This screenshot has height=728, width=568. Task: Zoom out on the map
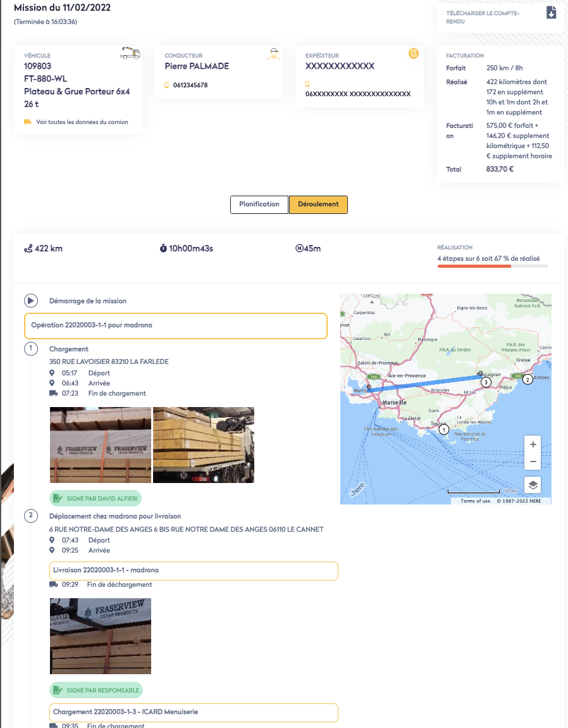point(533,461)
